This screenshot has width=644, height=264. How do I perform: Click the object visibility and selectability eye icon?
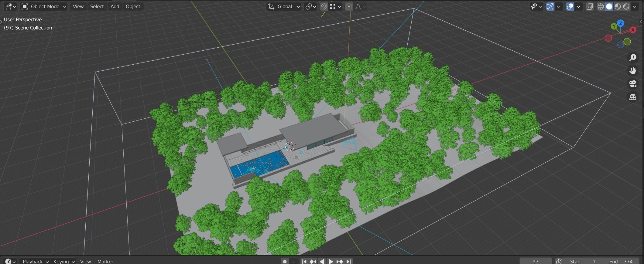[534, 6]
